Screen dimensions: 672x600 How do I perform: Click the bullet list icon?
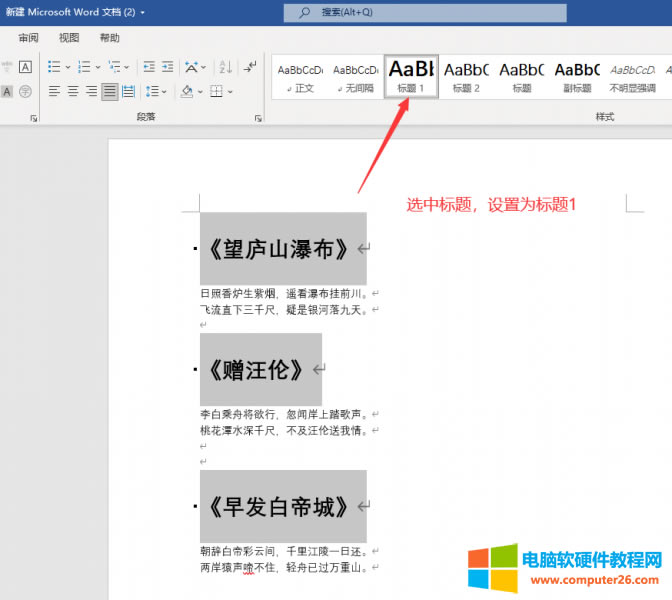point(54,67)
